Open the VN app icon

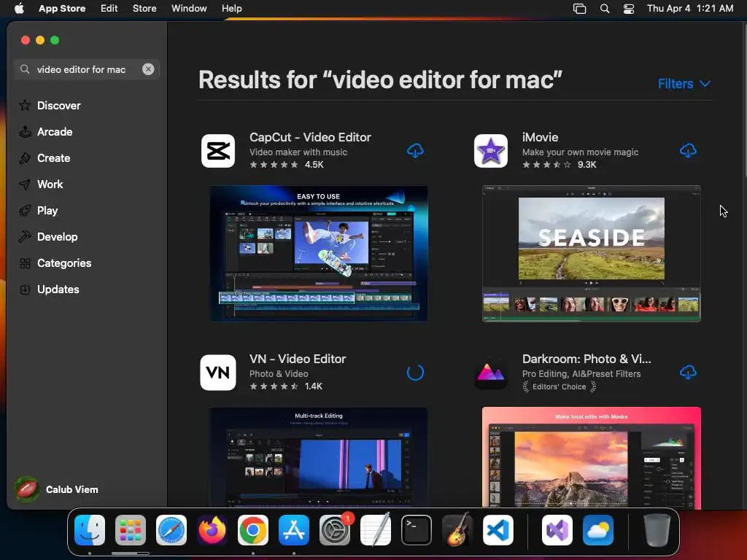218,373
